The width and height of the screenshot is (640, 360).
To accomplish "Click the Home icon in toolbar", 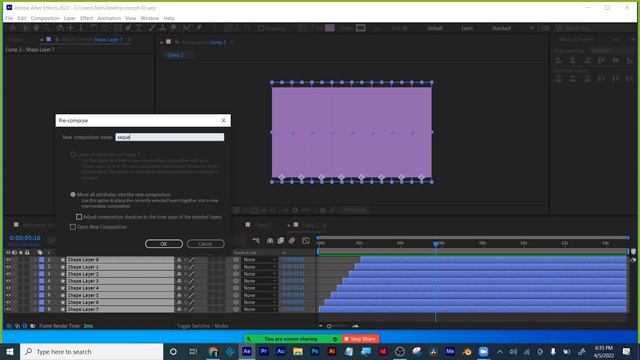I will [13, 28].
